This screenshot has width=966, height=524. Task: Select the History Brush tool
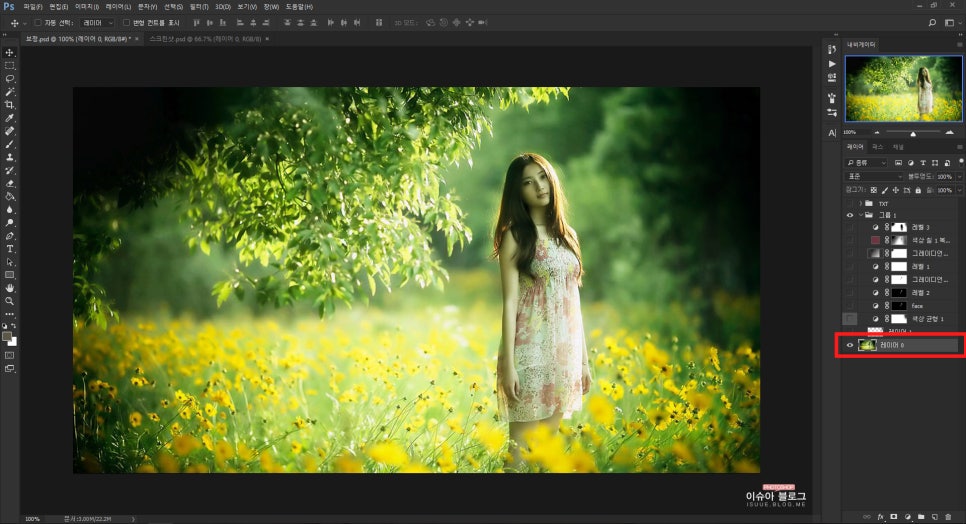click(x=9, y=171)
